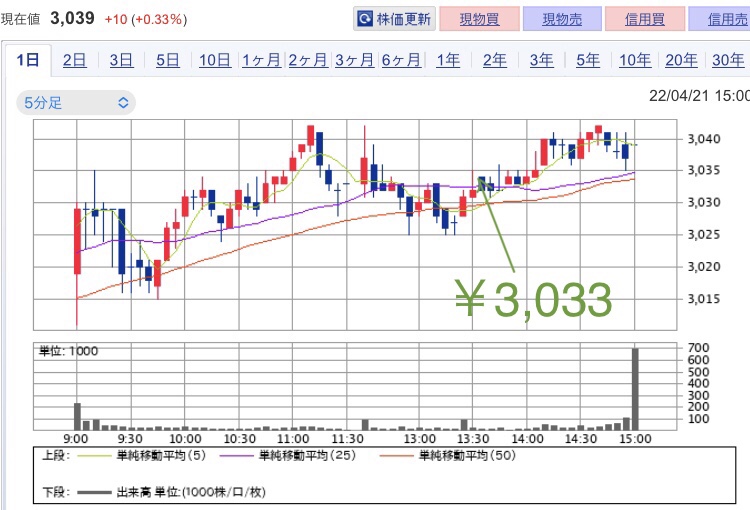Open the 1ヶ月 chart range
Viewport: 750px width, 510px height.
(x=261, y=60)
